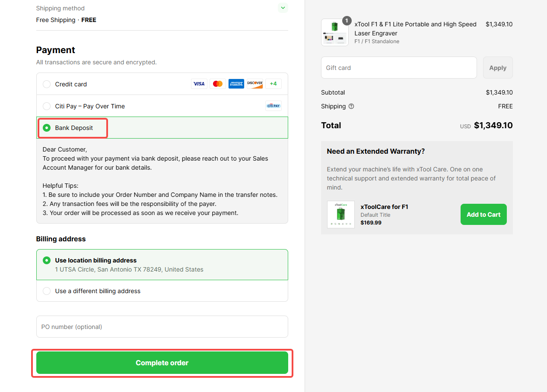This screenshot has width=547, height=392.
Task: Click the xTool F1 & F1 Lite product name
Action: (x=415, y=28)
